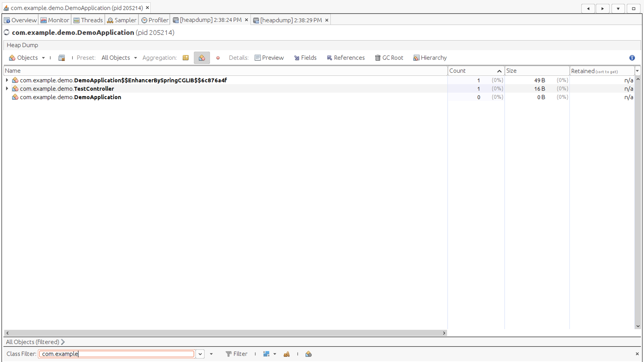Switch to the Profiler tab

(x=155, y=20)
